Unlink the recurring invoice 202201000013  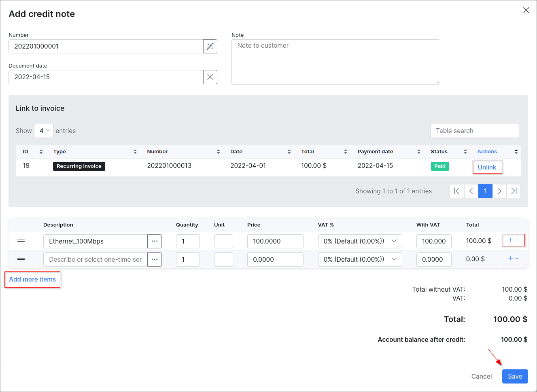(487, 167)
